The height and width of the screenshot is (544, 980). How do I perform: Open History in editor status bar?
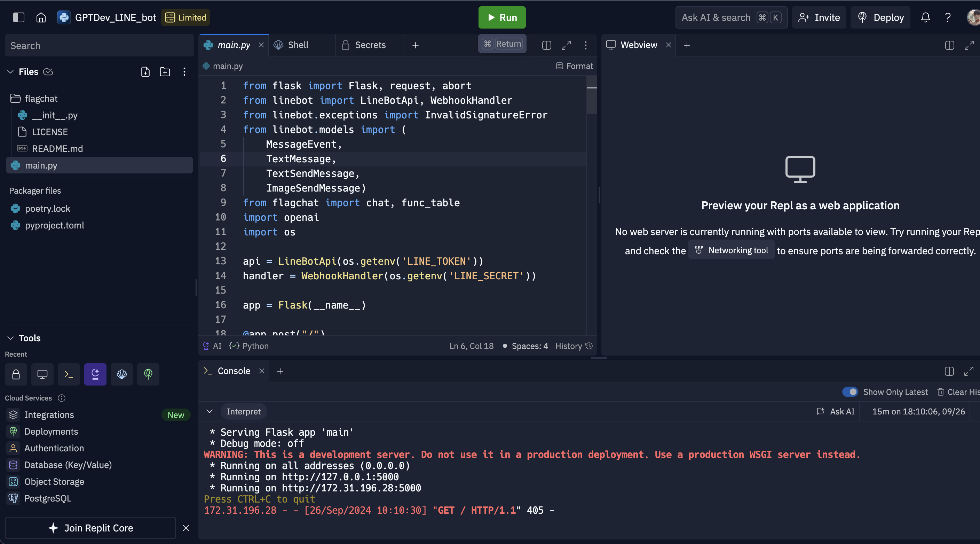pos(574,346)
